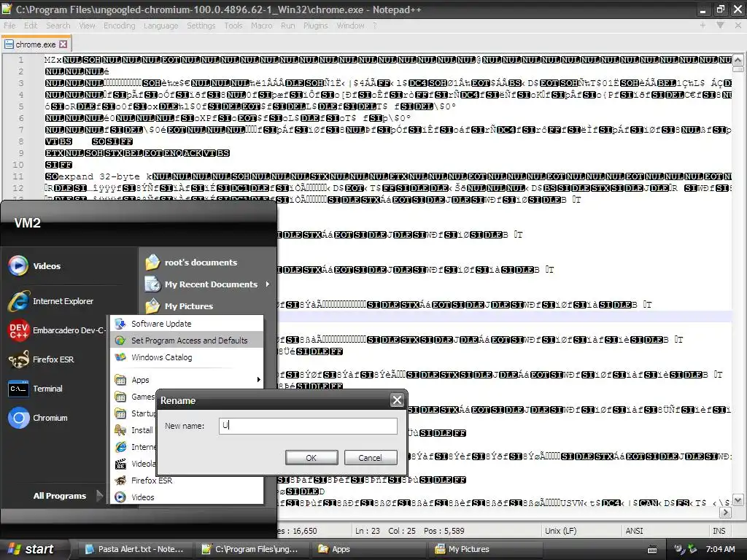
Task: Open root's documents folder
Action: 191,262
